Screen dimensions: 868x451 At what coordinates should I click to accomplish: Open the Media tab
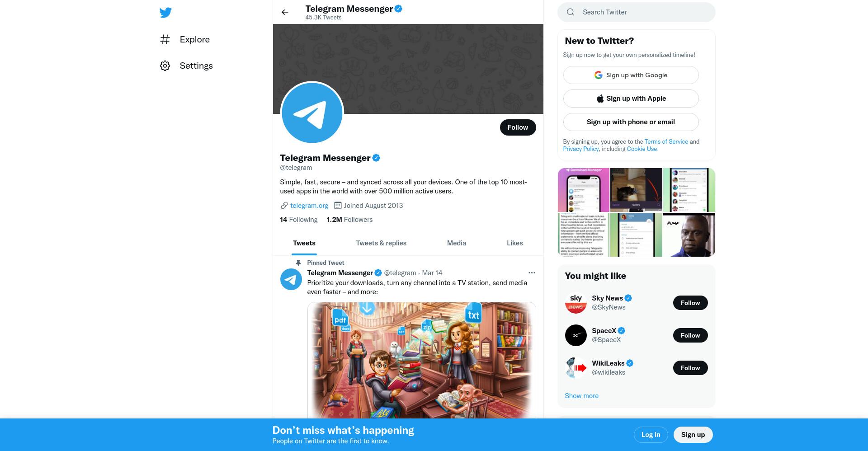point(457,243)
